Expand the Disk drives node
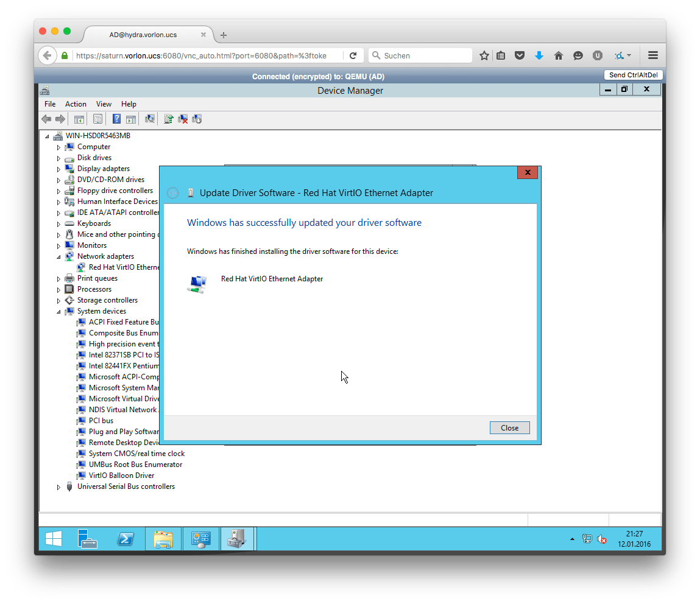The image size is (700, 604). point(59,158)
